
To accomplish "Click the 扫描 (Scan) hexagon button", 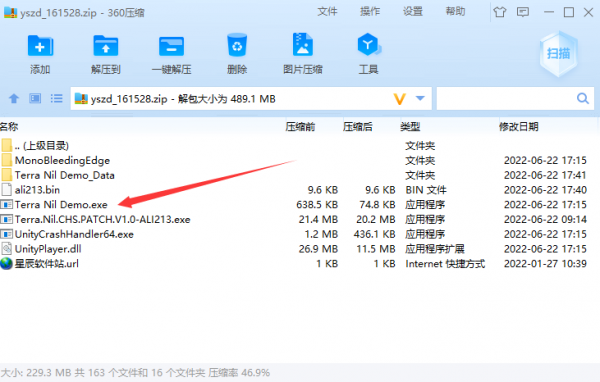I will tap(559, 54).
